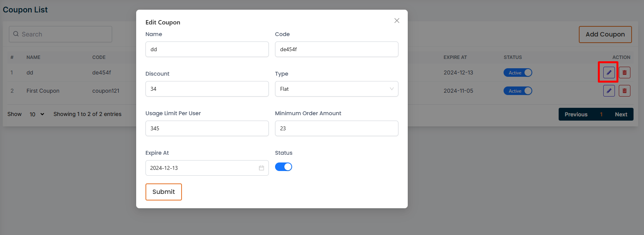Click the edit pencil icon for coupon dd

coord(609,73)
